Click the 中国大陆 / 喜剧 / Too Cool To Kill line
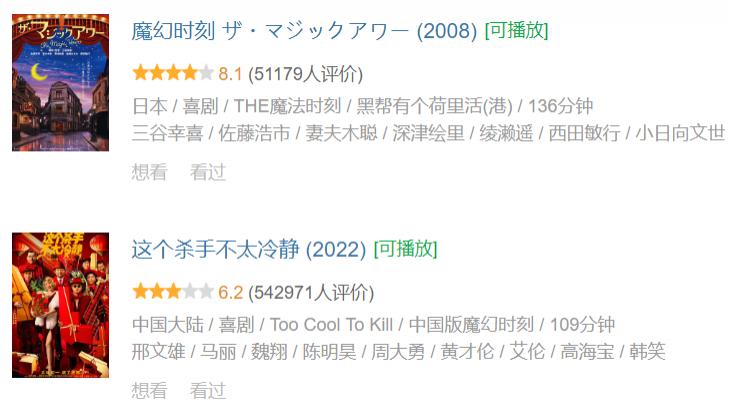Viewport: 729px width, 413px height. pyautogui.click(x=373, y=325)
